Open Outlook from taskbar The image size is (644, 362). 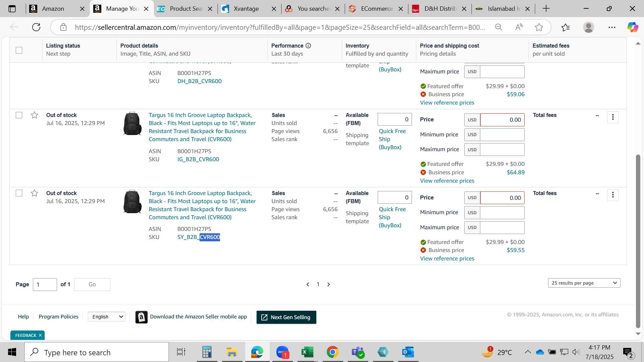coord(408,352)
